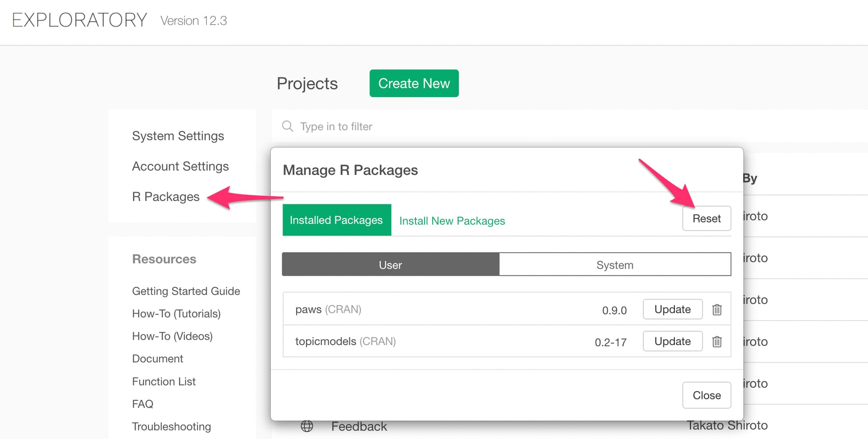868x439 pixels.
Task: Click the topicmodels version 0.2-17 value
Action: click(611, 342)
